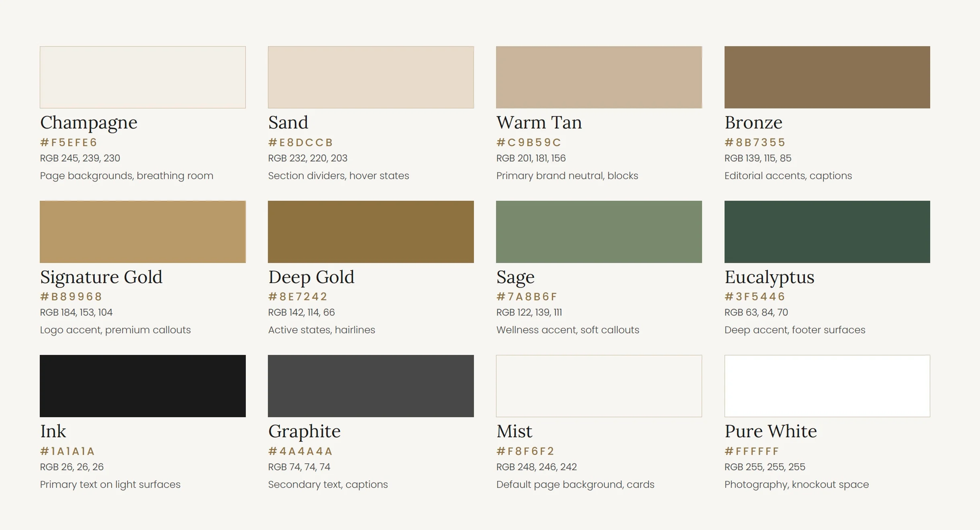Click hex code #E8DCCB
980x530 pixels.
tap(300, 143)
